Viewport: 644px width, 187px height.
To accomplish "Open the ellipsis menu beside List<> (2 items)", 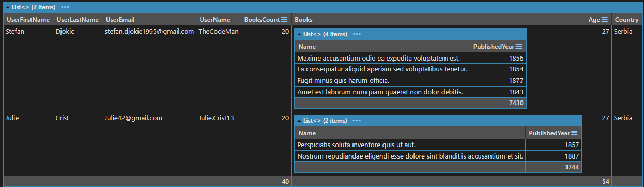I will pyautogui.click(x=65, y=8).
